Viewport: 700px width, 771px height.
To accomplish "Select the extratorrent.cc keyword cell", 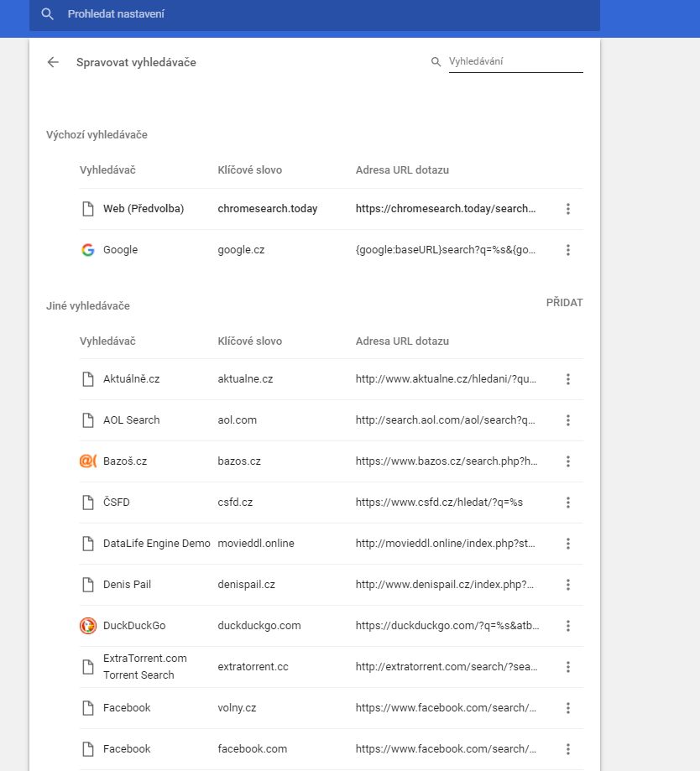I will click(253, 667).
